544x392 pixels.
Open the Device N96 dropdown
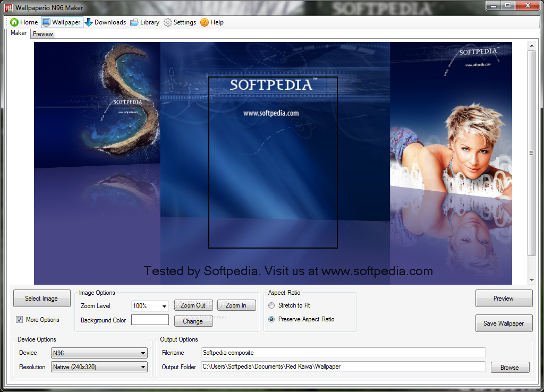click(x=99, y=353)
